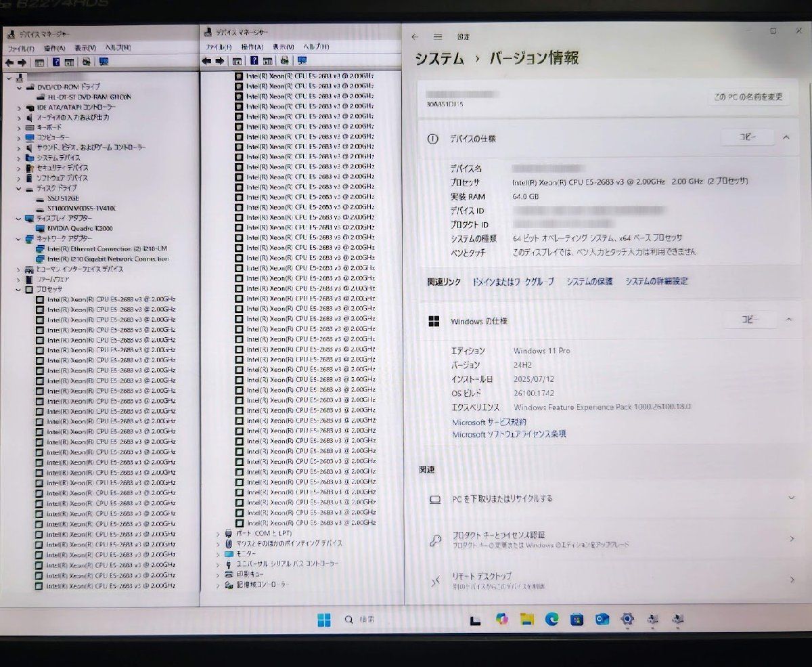Open File Explorer from the taskbar

526,619
